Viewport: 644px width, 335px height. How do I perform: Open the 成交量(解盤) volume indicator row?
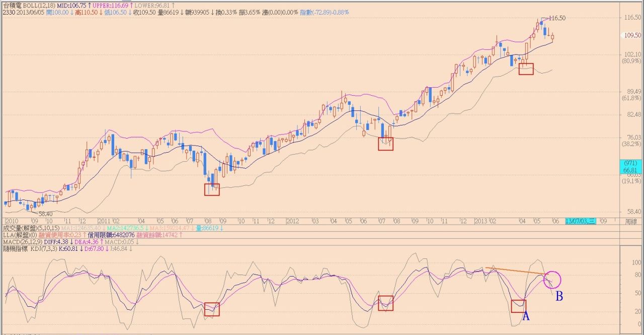coord(23,228)
